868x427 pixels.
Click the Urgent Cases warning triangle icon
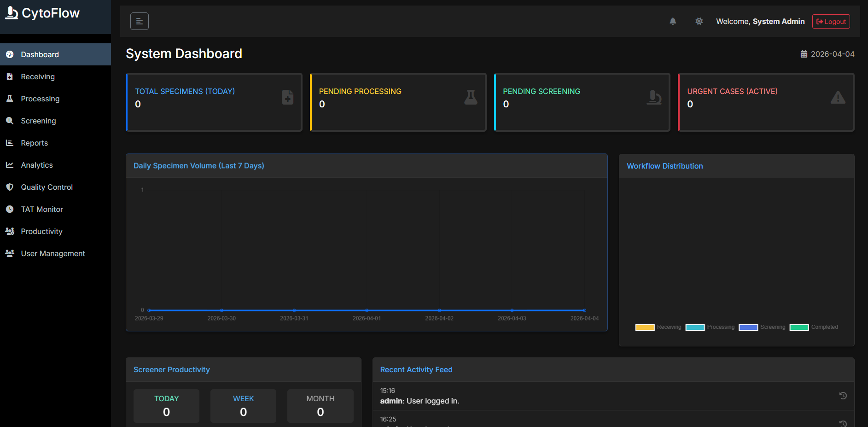pyautogui.click(x=838, y=98)
